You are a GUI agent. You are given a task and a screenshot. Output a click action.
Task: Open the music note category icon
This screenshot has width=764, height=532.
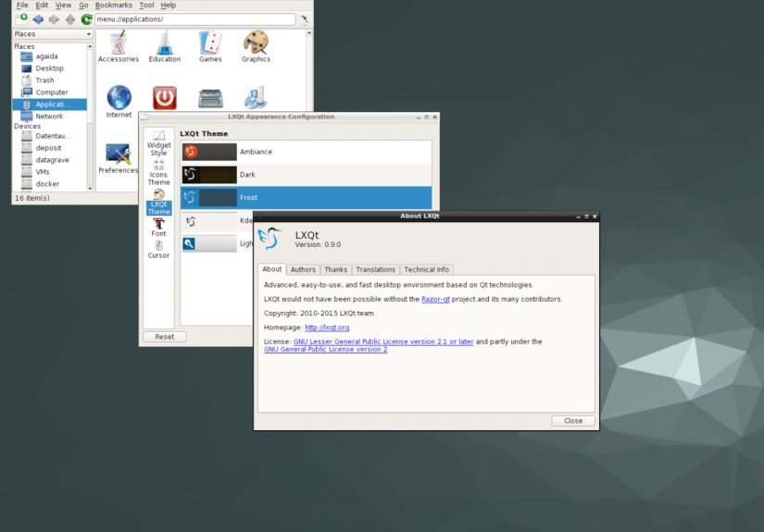(x=256, y=98)
